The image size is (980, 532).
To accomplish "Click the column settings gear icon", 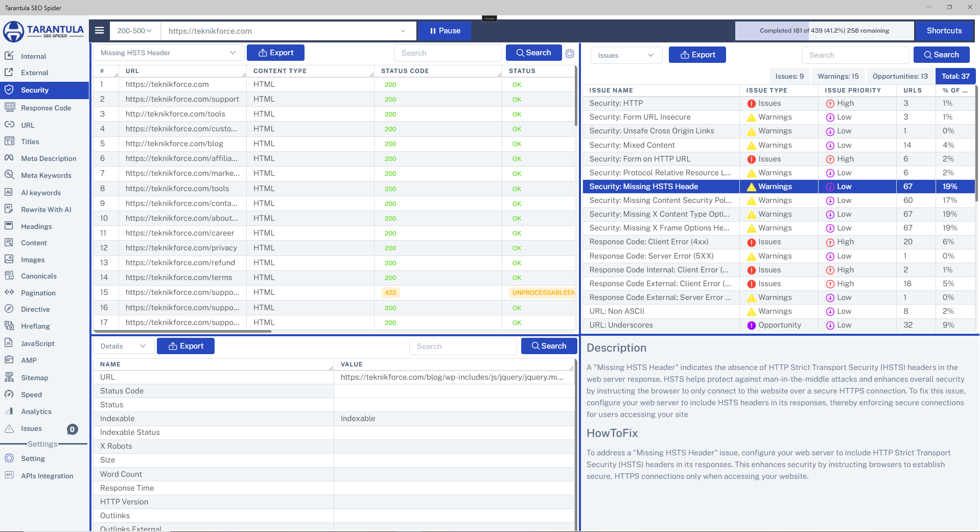I will [x=570, y=53].
